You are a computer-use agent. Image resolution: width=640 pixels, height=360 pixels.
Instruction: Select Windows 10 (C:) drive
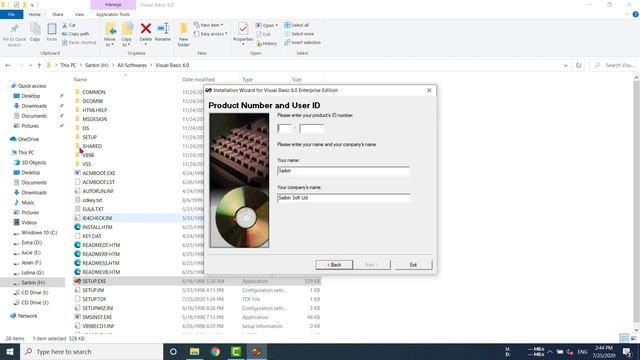coord(39,233)
